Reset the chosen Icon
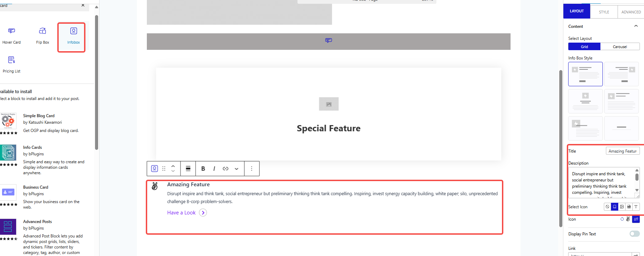The width and height of the screenshot is (644, 256). pyautogui.click(x=622, y=219)
